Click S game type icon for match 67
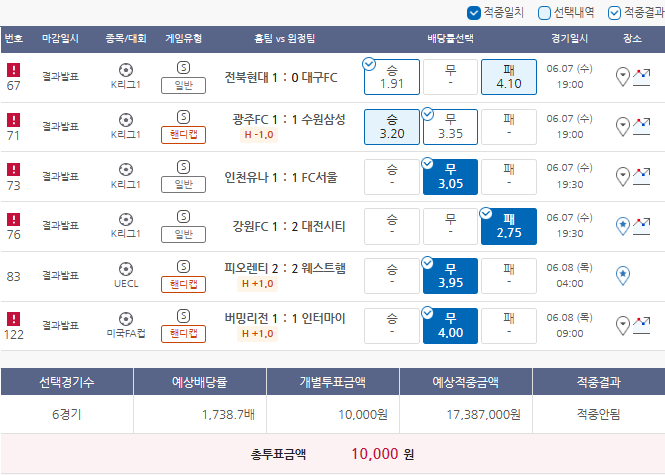The width and height of the screenshot is (665, 475). [x=183, y=67]
